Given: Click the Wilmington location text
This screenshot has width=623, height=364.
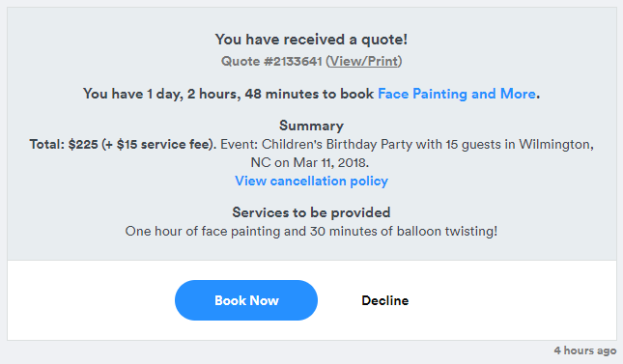Looking at the screenshot, I should (556, 144).
